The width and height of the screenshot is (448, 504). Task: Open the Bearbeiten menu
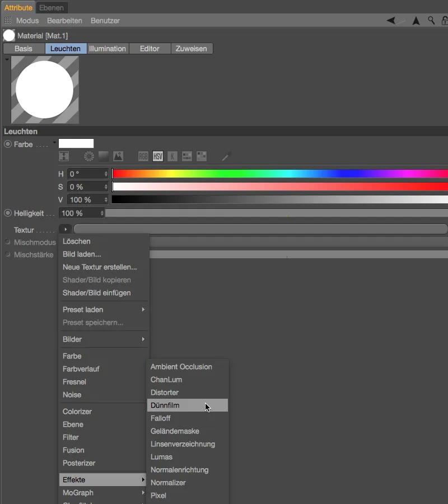point(64,21)
